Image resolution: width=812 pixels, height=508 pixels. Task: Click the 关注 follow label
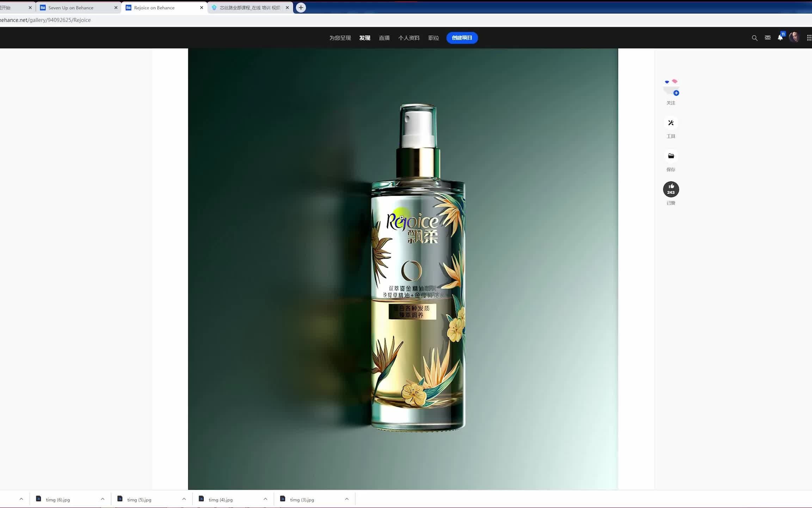tap(671, 103)
